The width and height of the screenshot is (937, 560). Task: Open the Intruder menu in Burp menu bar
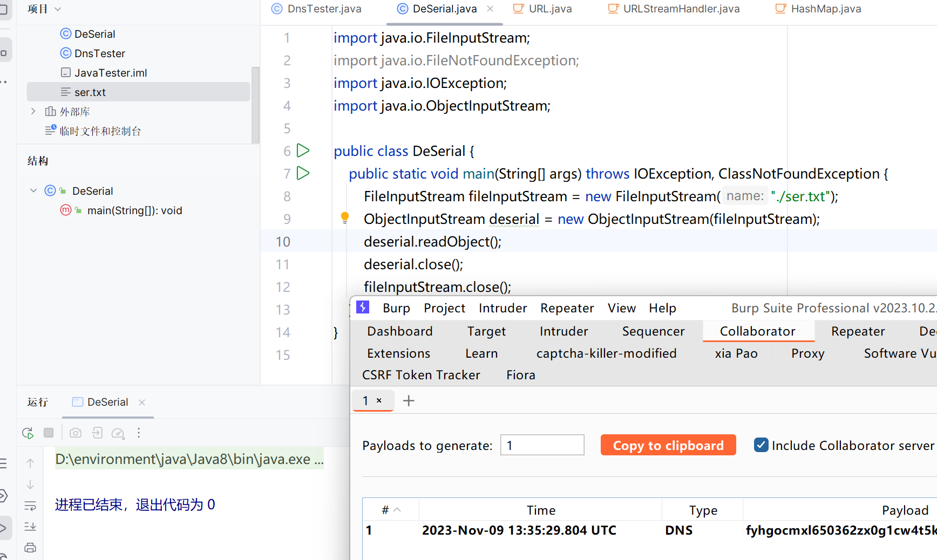coord(503,308)
